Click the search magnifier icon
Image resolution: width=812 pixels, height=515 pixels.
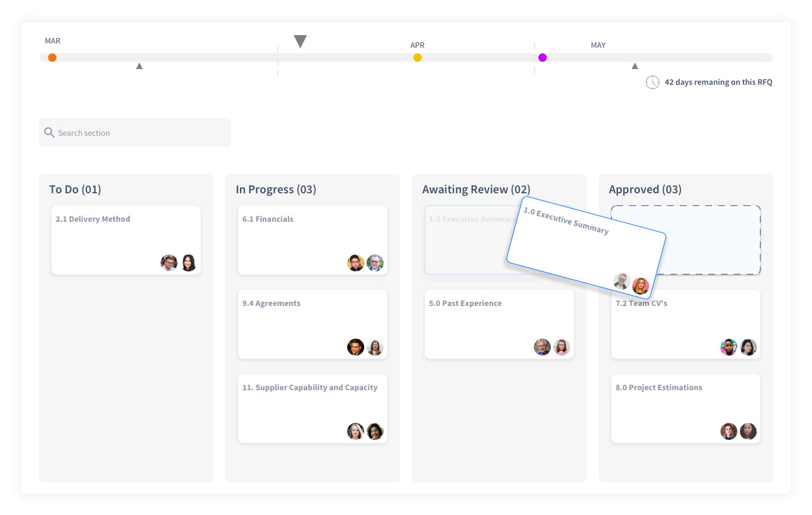click(x=49, y=133)
